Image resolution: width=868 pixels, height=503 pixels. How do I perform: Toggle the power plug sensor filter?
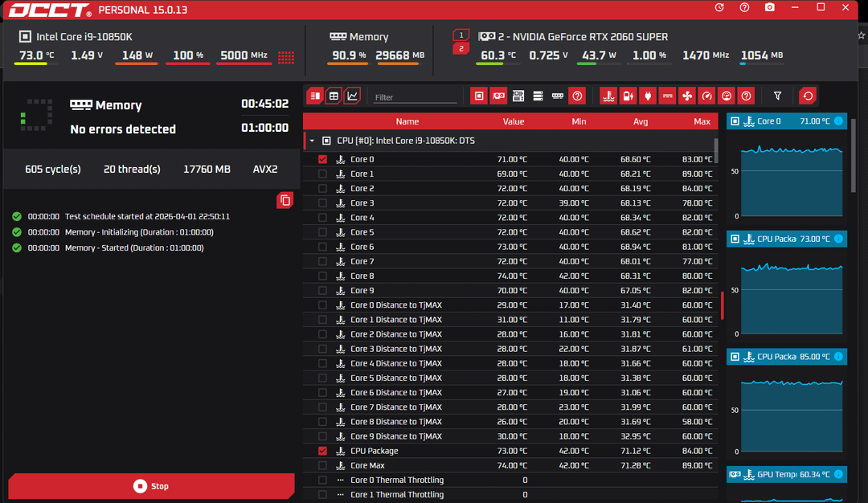click(648, 96)
